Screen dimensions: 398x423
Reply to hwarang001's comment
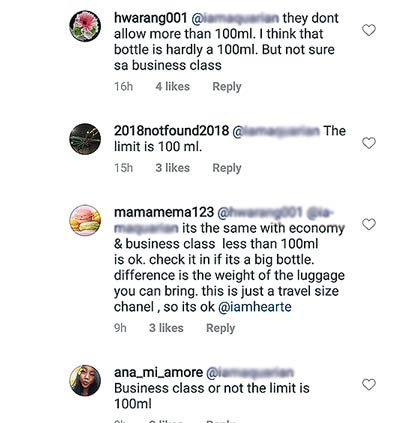227,87
